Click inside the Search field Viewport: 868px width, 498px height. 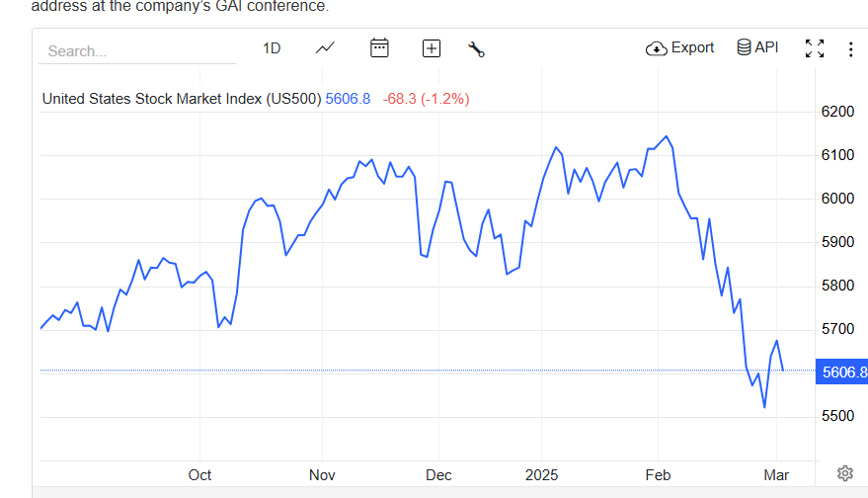(x=136, y=50)
